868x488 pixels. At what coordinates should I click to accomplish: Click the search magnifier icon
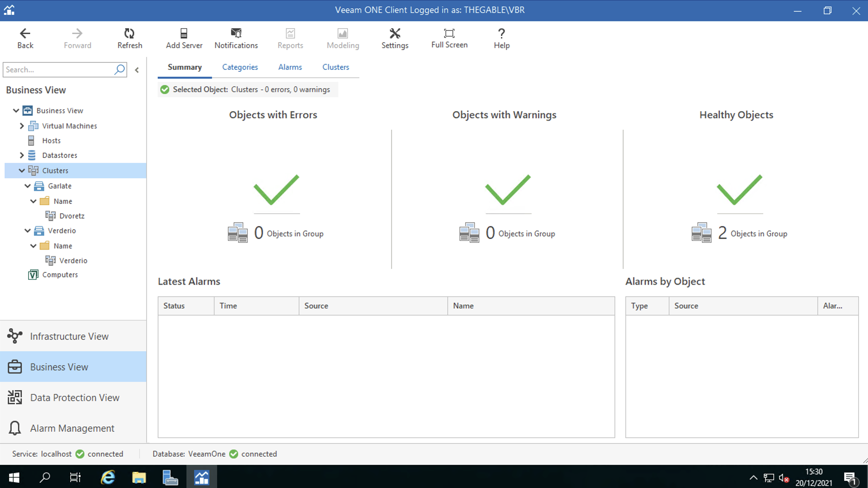tap(120, 70)
